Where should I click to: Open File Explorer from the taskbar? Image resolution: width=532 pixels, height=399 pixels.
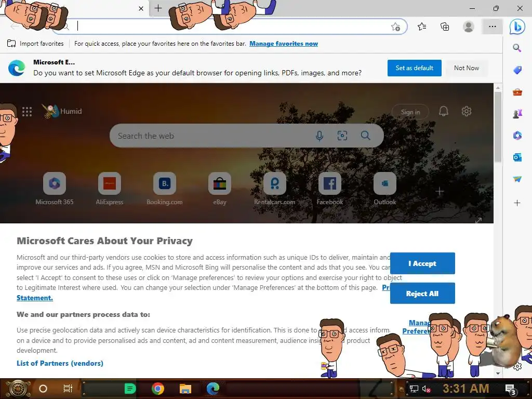tap(185, 389)
